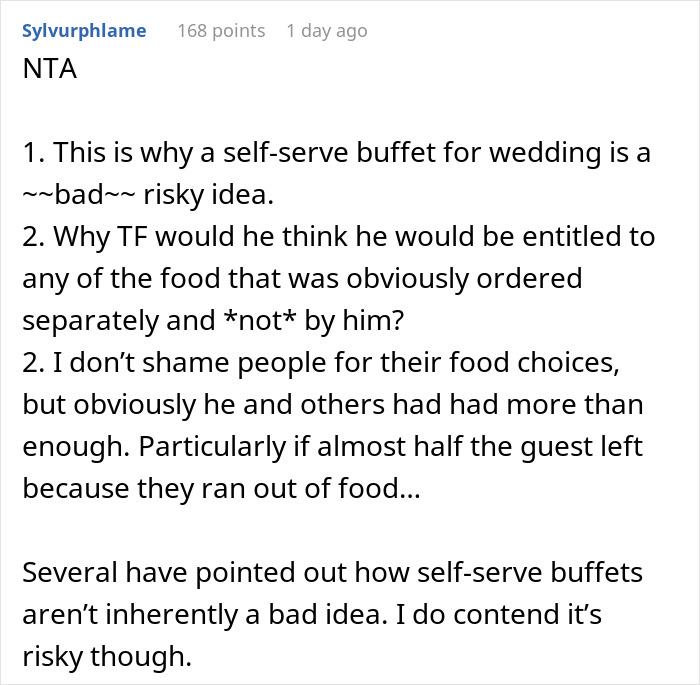Click the line starting "2. Why TF"
700x685 pixels.
[x=338, y=237]
